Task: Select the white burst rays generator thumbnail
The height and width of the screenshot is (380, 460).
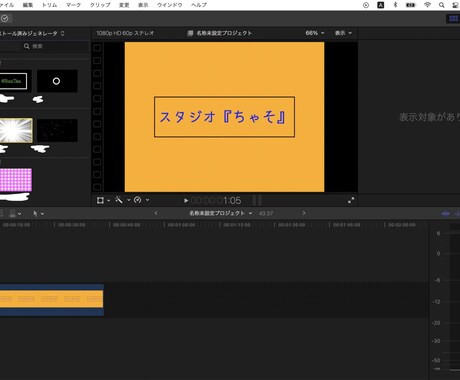Action: click(16, 130)
